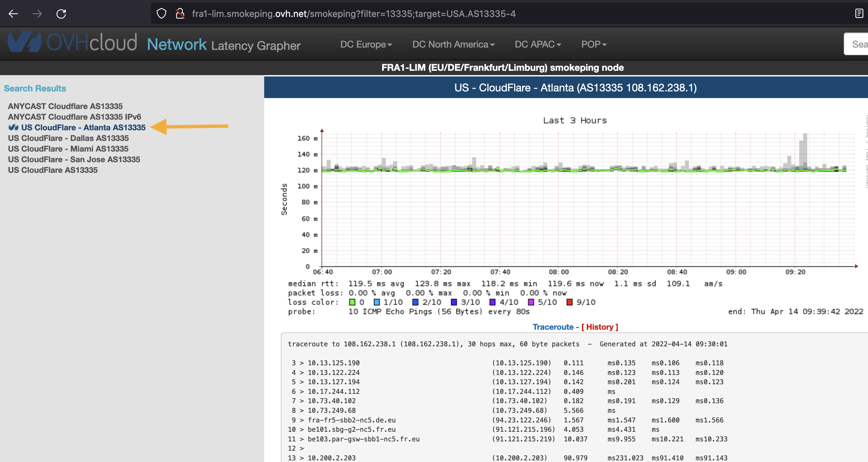Click the US - CloudFlare - Atlanta header

[x=575, y=88]
